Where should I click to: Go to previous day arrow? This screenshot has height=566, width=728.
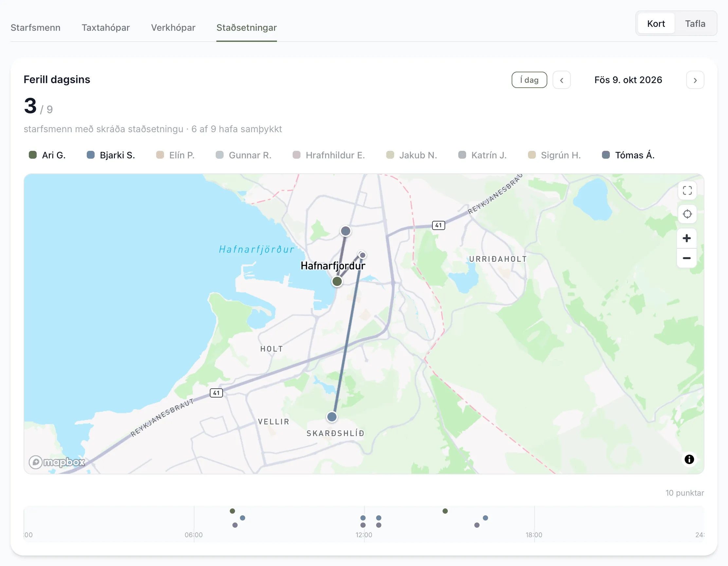(562, 80)
